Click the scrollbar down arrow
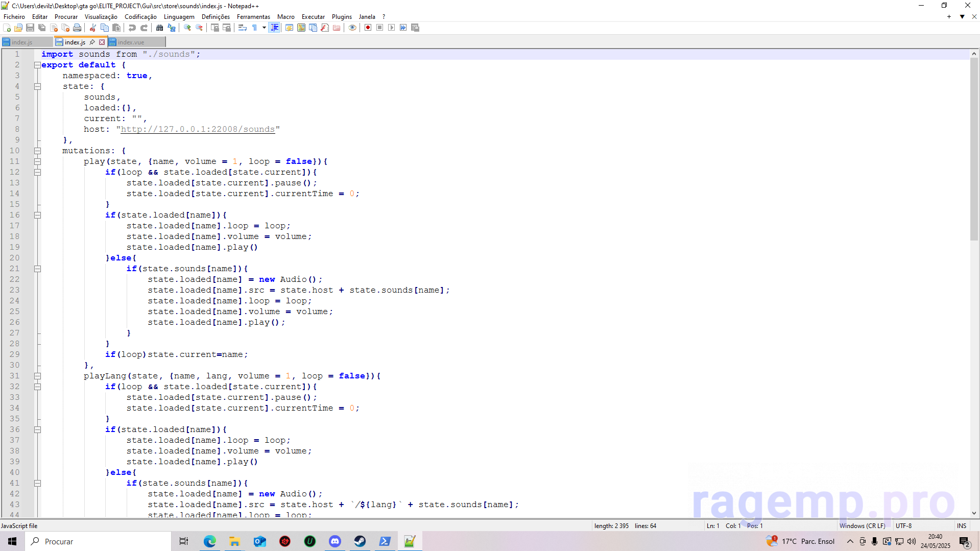 974,513
